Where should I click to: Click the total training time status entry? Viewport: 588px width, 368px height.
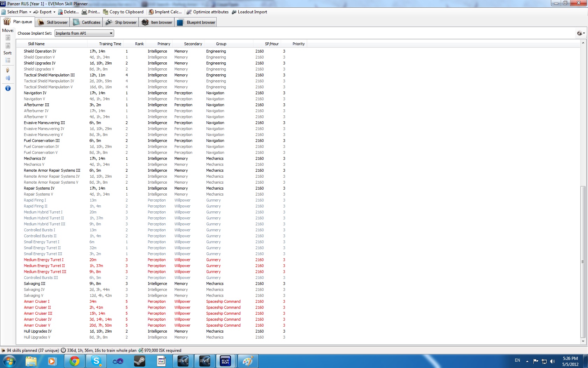coord(102,350)
